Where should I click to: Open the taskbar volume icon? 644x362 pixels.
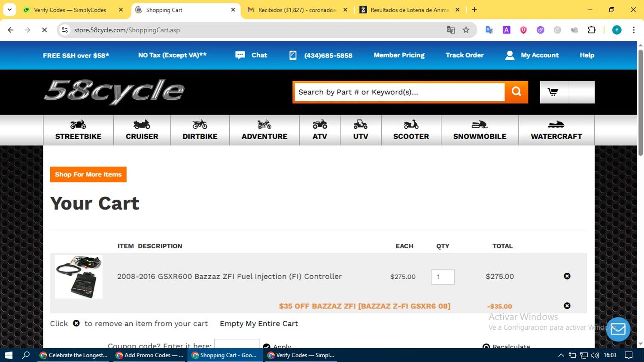595,355
